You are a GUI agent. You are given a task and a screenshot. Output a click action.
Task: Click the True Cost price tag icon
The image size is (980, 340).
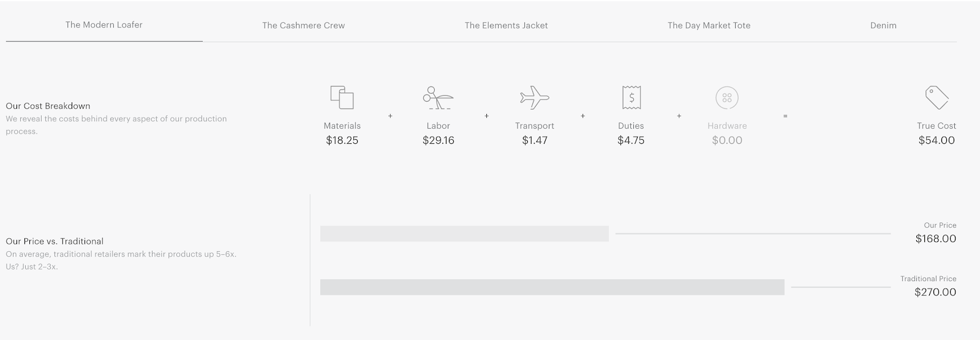(937, 97)
